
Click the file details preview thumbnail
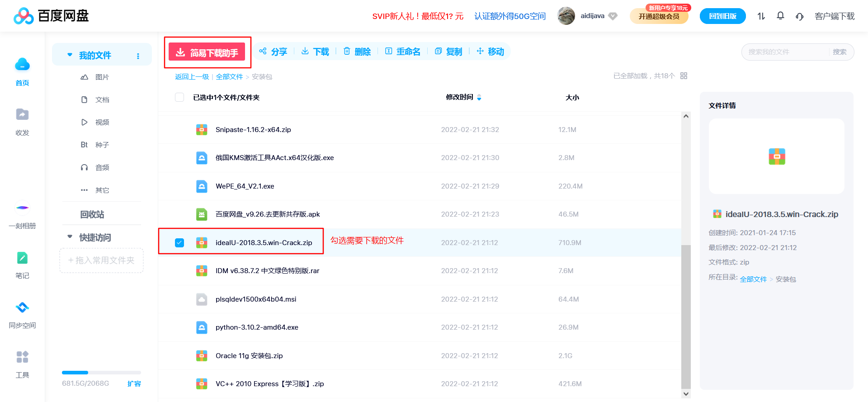(777, 156)
